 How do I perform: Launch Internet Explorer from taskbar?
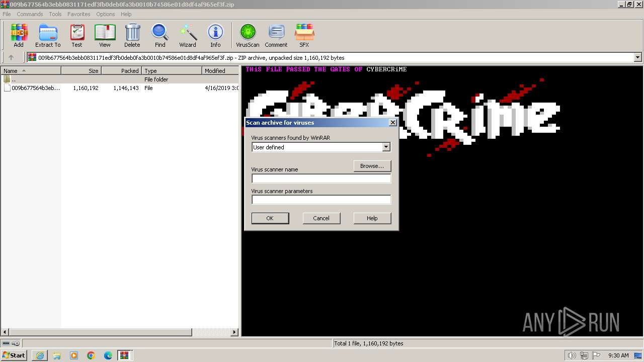point(40,355)
